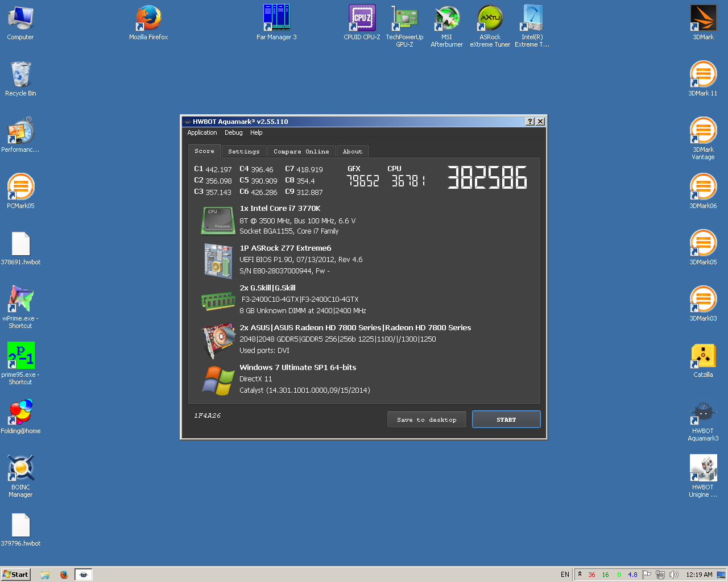728x582 pixels.
Task: Launch wPrime.exe shortcut
Action: pos(20,307)
